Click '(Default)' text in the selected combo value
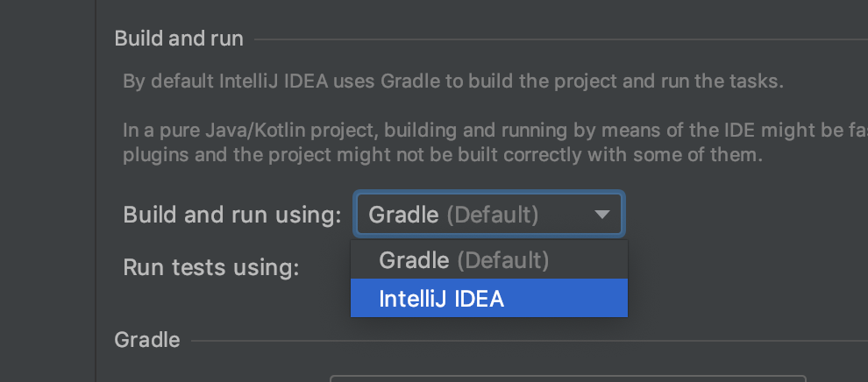This screenshot has height=382, width=868. tap(493, 215)
